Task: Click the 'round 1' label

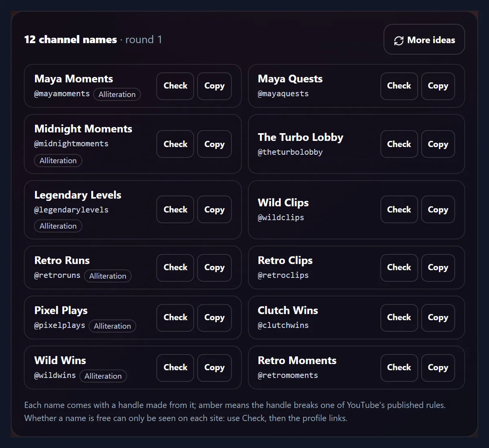Action: pos(143,40)
